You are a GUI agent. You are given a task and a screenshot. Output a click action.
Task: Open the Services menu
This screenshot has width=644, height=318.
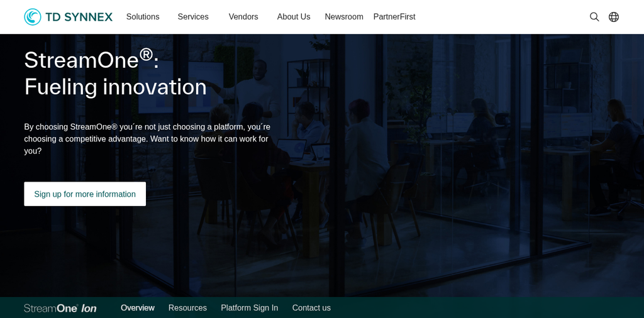(193, 17)
